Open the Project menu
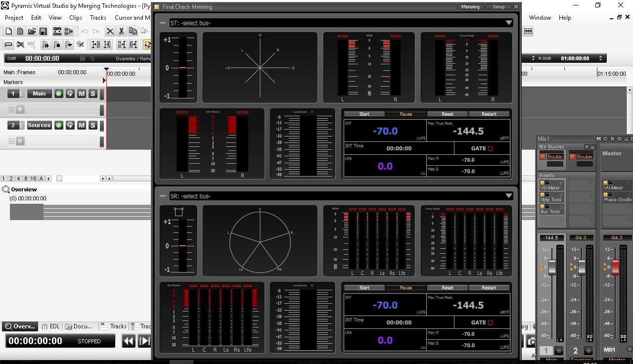The height and width of the screenshot is (364, 633). click(14, 17)
